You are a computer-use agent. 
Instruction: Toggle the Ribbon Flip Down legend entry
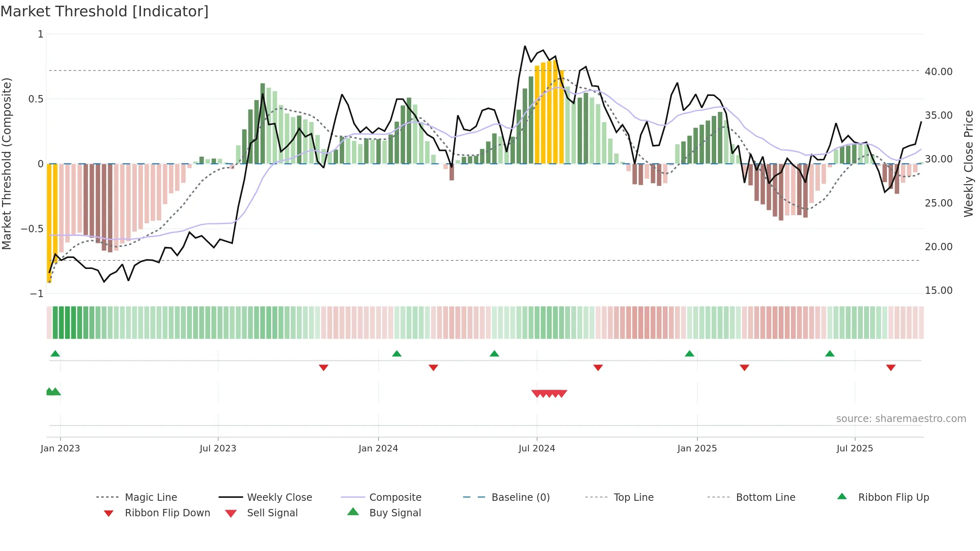[x=156, y=513]
